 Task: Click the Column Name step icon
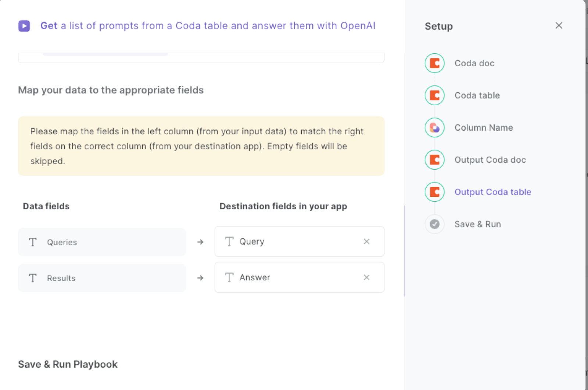pyautogui.click(x=435, y=128)
